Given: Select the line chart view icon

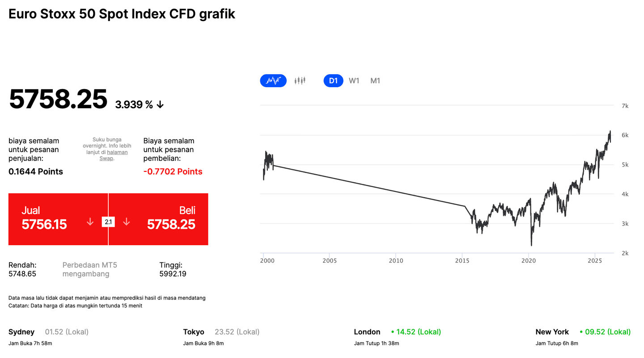Looking at the screenshot, I should [273, 81].
